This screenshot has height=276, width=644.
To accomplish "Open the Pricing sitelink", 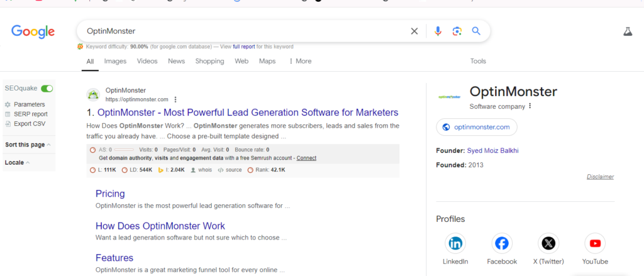I will click(110, 194).
